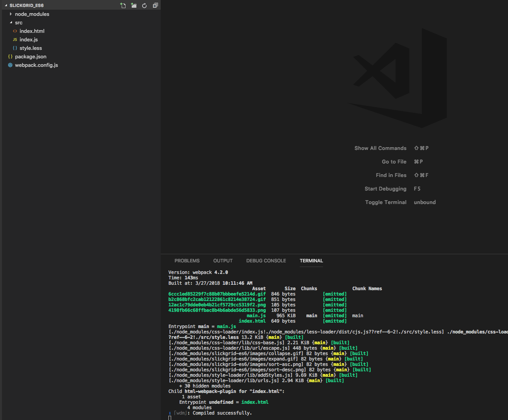Select the node_modules folder label

click(x=32, y=14)
